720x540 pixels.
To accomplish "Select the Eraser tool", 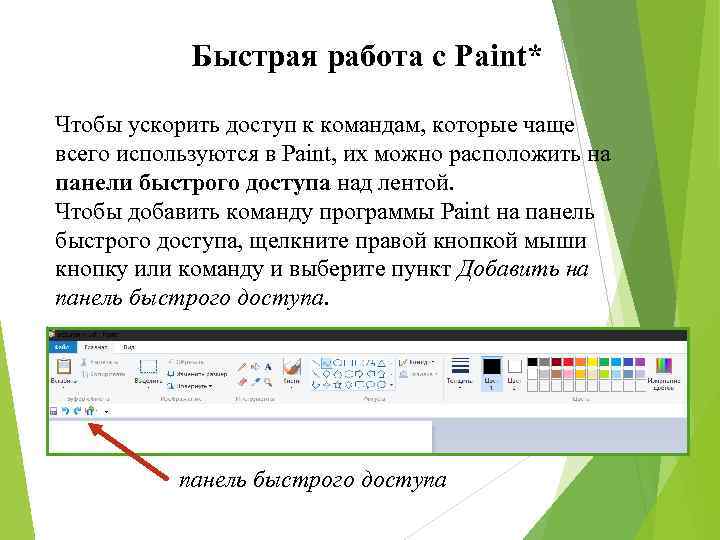I will coord(242,381).
